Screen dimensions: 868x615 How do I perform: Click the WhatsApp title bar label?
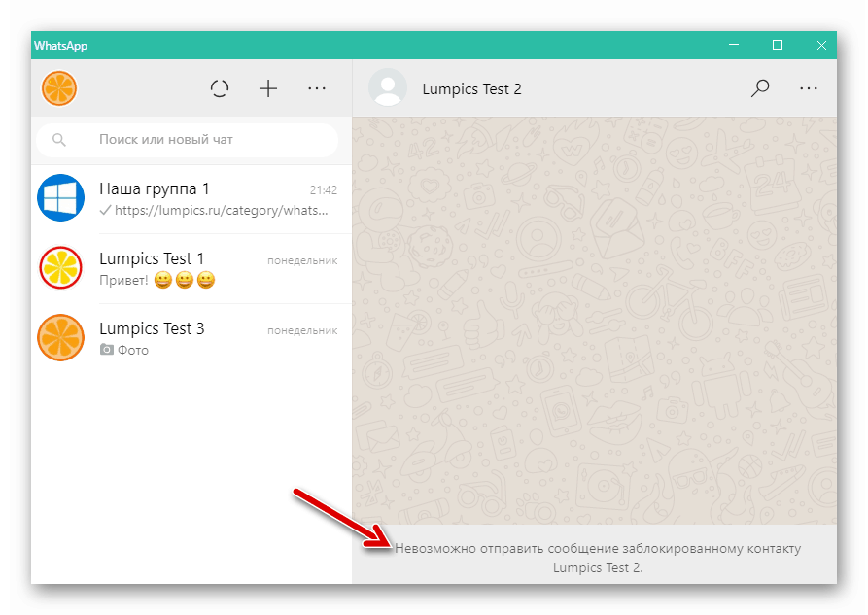(x=60, y=45)
